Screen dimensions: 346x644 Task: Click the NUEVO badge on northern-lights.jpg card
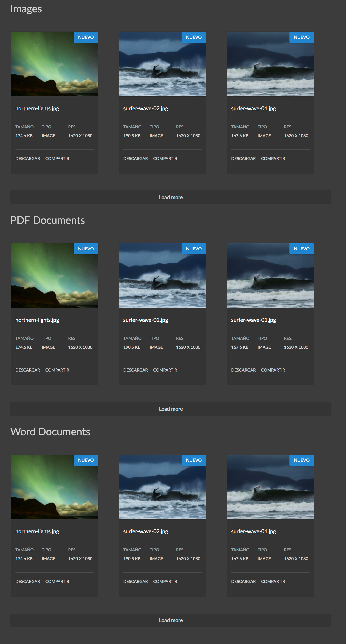click(86, 37)
